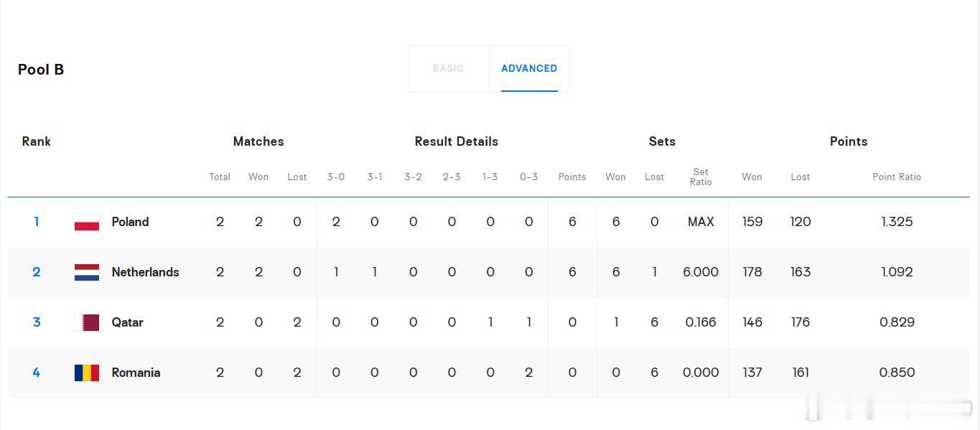The image size is (980, 430).
Task: Open the Poland team link
Action: point(130,222)
